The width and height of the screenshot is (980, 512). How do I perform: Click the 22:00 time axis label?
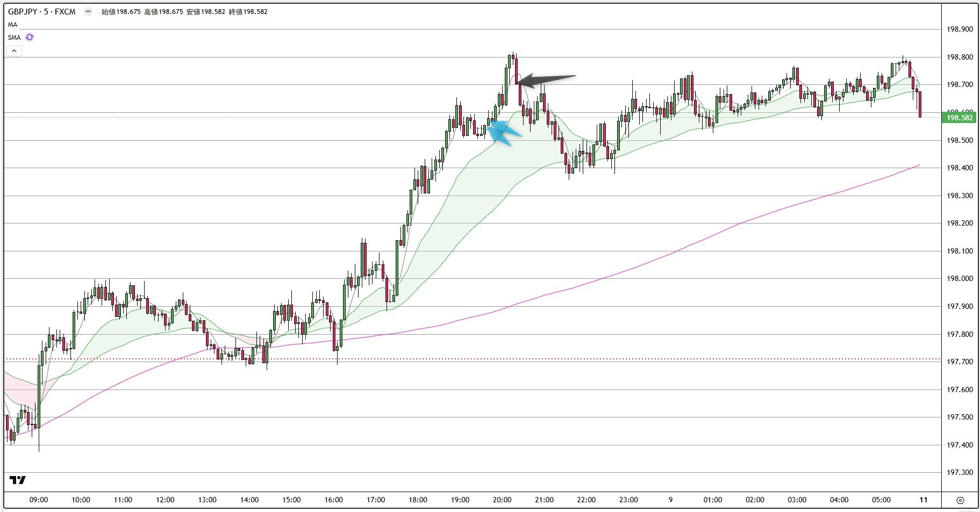click(x=586, y=500)
